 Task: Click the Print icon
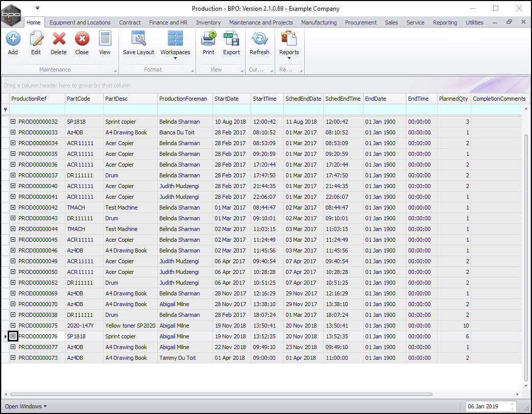click(208, 39)
